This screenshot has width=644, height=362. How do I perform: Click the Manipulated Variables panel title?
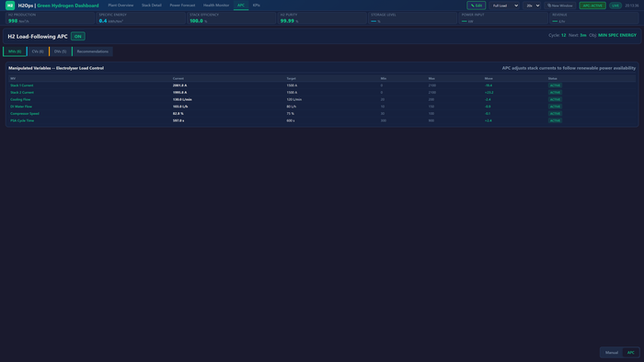[56, 68]
